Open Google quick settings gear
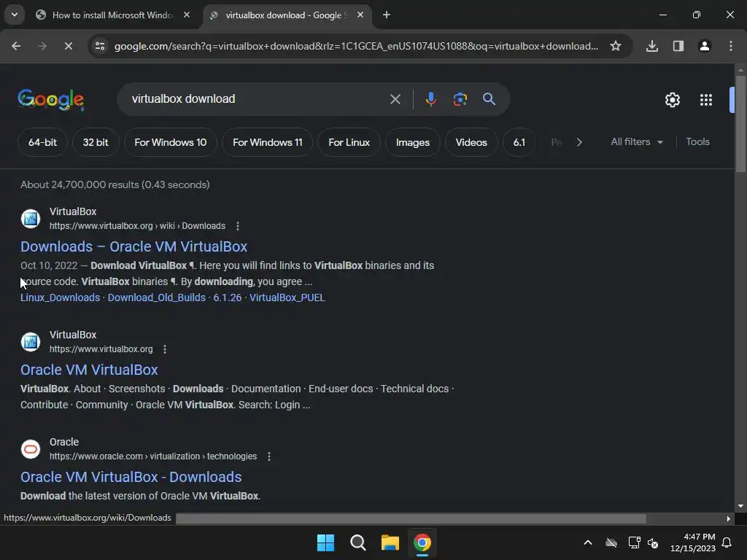Viewport: 747px width, 560px height. coord(672,99)
